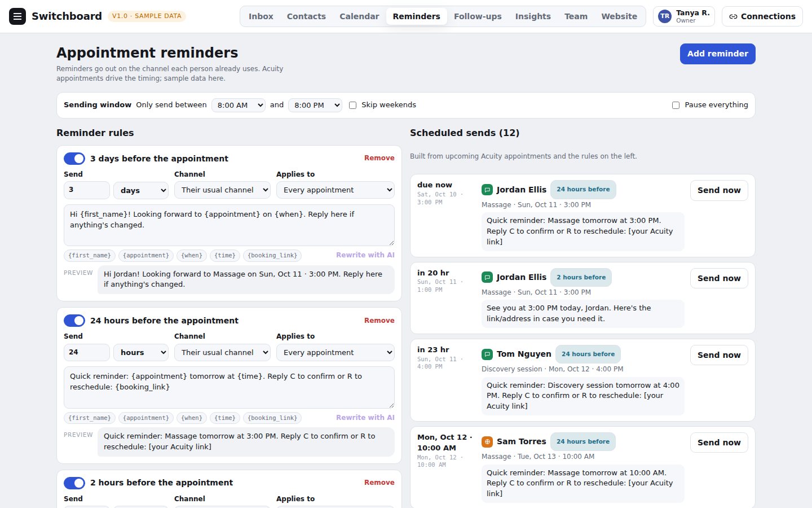
Task: Click the channel icon beside Jordan Ellis, 24 hours before
Action: tap(487, 190)
